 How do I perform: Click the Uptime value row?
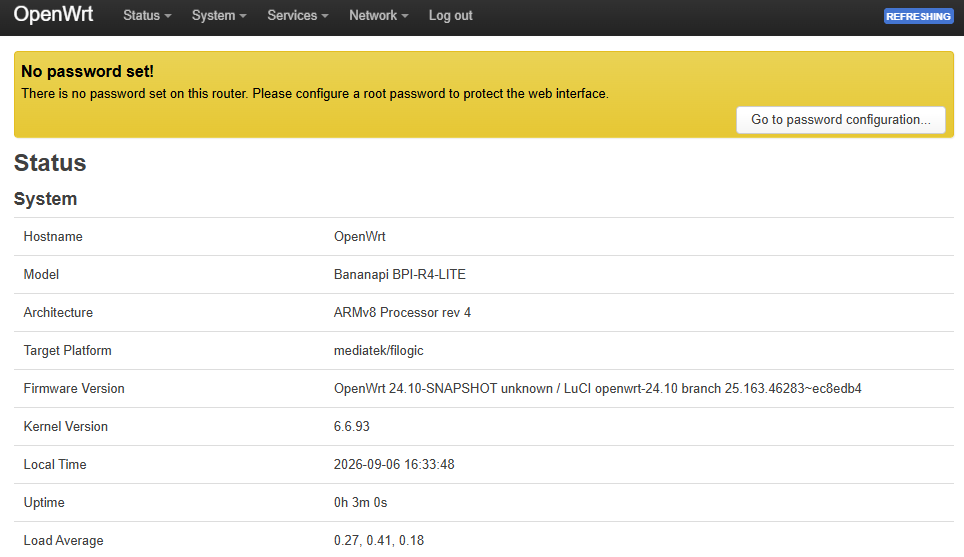484,503
